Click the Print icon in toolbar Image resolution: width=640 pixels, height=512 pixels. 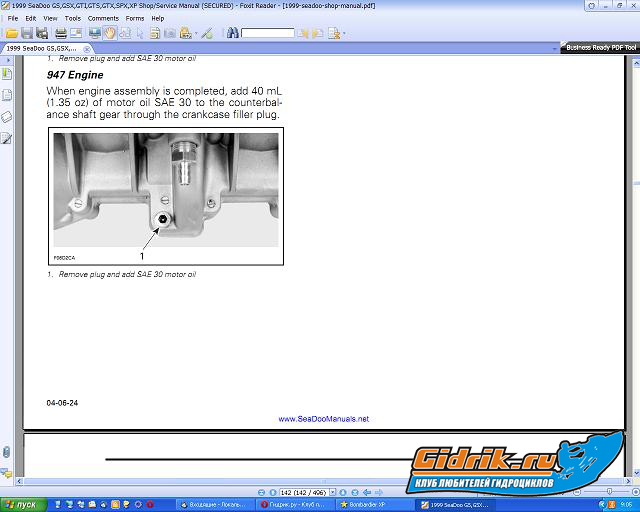click(61, 33)
